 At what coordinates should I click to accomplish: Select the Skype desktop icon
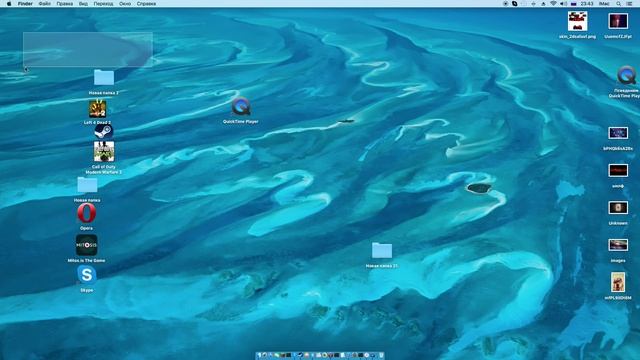[87, 275]
